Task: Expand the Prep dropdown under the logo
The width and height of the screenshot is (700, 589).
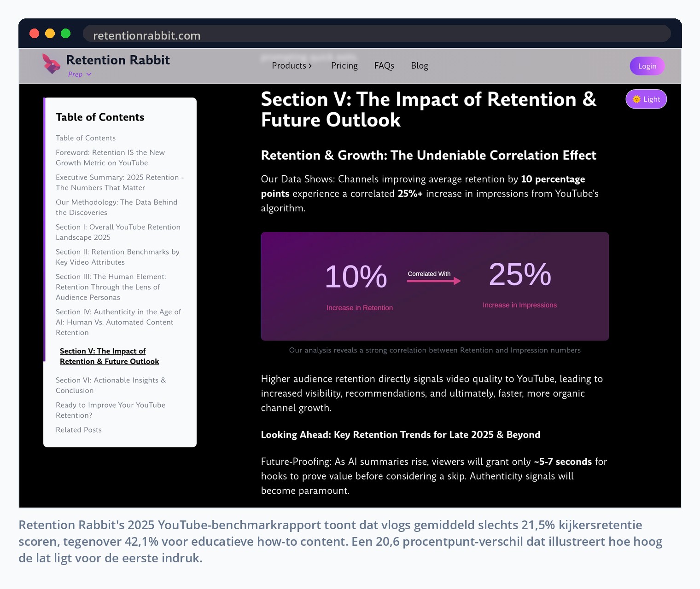Action: [x=80, y=74]
